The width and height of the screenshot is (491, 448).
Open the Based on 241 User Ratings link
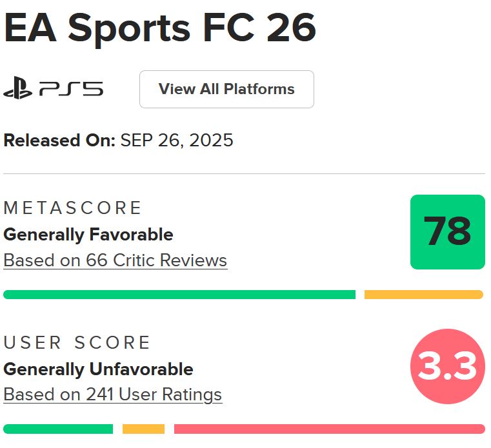click(113, 394)
